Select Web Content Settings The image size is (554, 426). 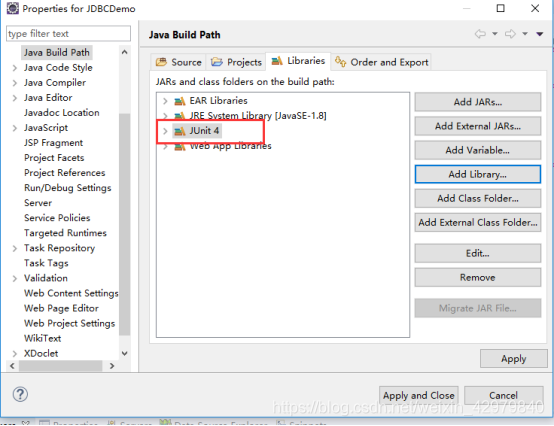point(71,293)
